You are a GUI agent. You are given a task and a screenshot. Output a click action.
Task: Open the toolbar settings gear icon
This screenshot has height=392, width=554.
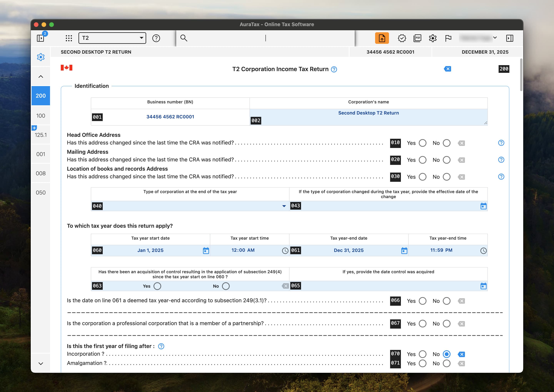[x=433, y=38]
